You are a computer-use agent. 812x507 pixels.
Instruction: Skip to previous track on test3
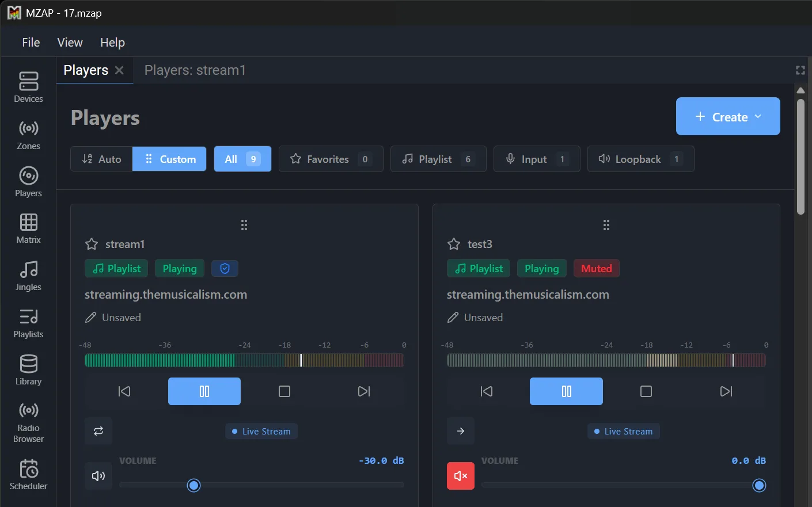487,391
